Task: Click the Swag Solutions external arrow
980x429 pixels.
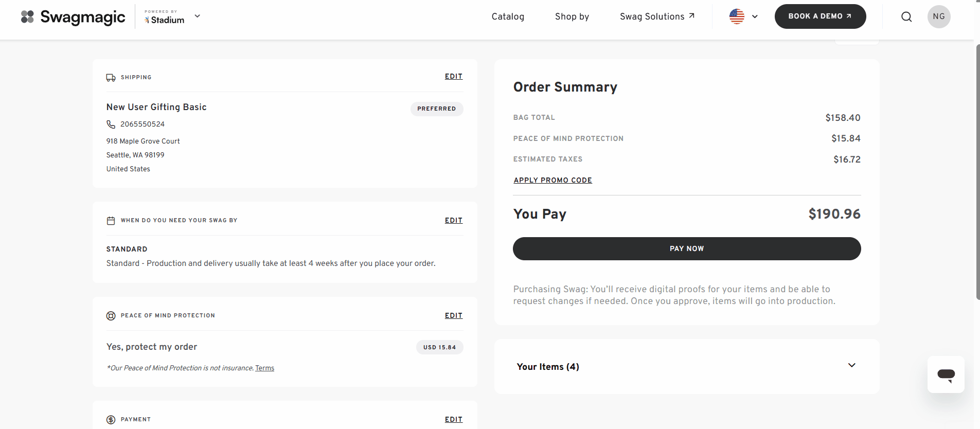Action: [691, 16]
